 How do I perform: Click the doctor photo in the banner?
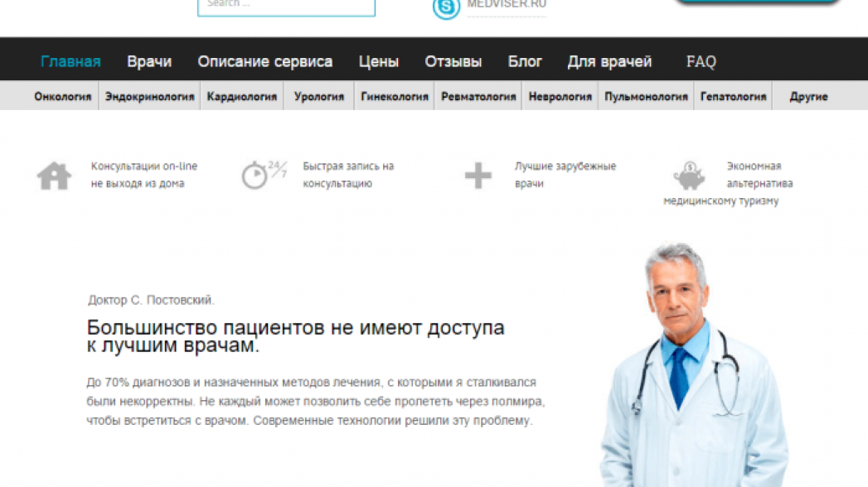pos(688,364)
